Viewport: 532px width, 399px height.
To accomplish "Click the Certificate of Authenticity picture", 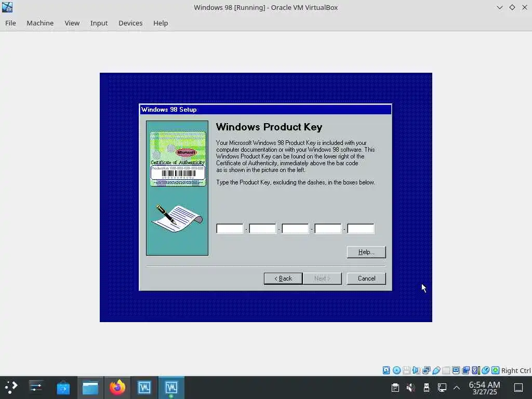I will click(178, 159).
